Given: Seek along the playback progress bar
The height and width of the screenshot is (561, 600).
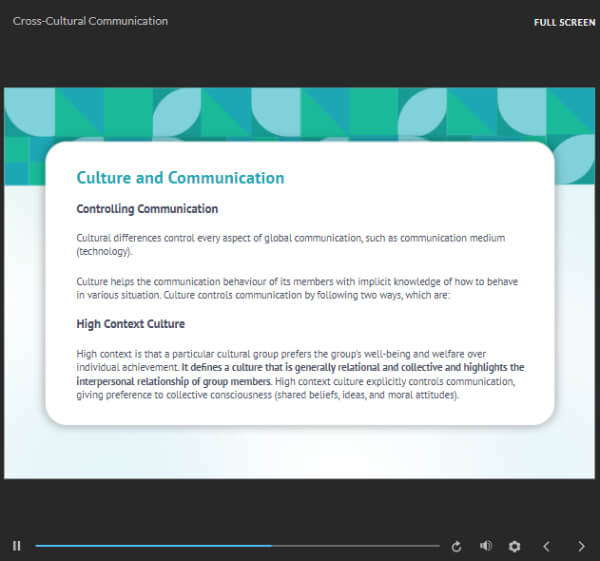Looking at the screenshot, I should 237,546.
